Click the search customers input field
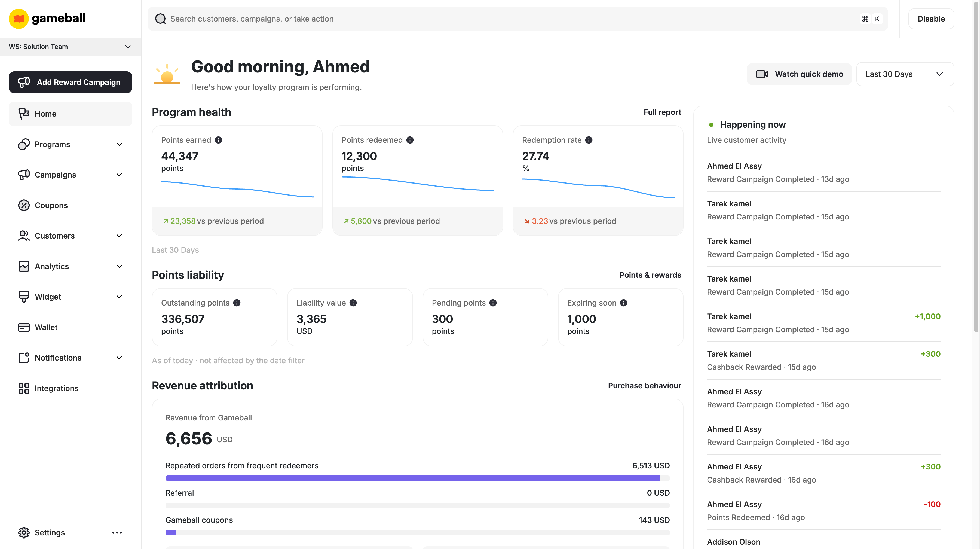 [517, 19]
